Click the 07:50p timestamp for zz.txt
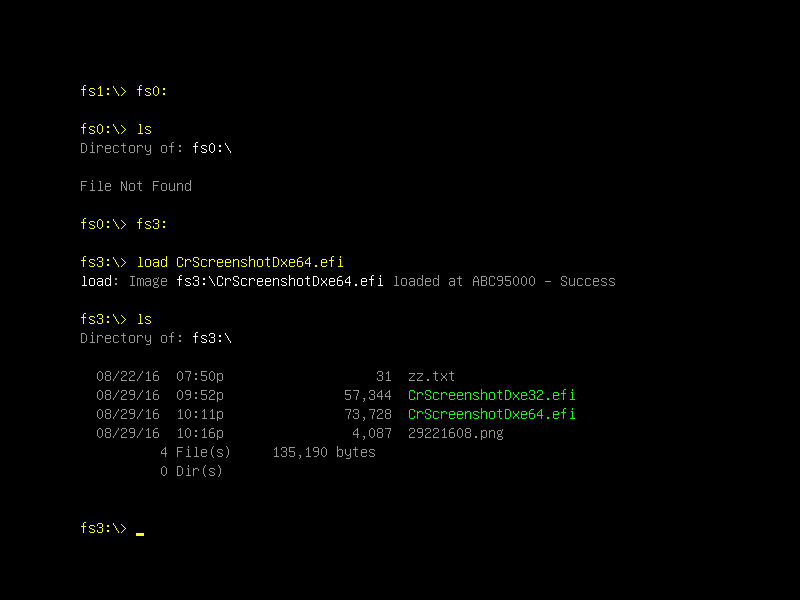The height and width of the screenshot is (600, 800). 200,377
